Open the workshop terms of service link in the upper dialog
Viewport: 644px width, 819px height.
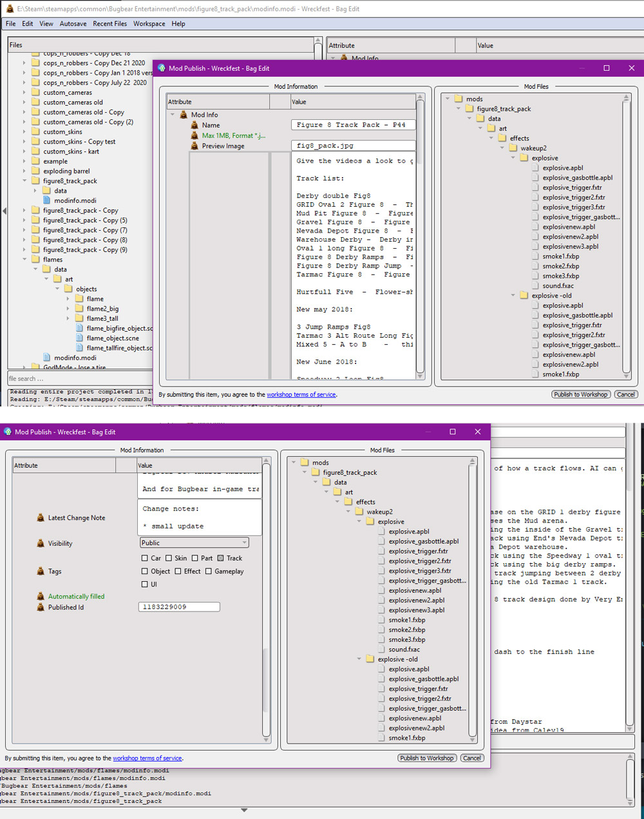[x=301, y=394]
